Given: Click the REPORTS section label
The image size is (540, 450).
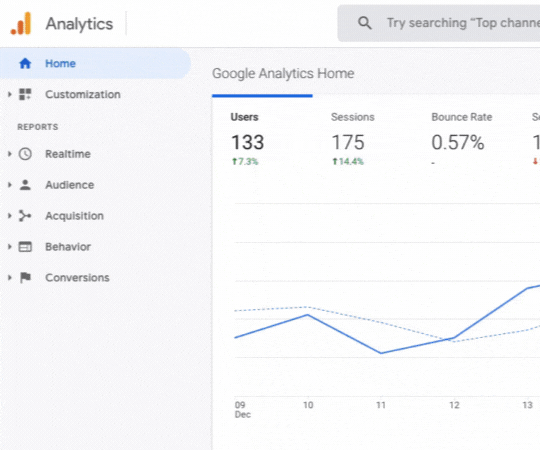Looking at the screenshot, I should tap(38, 127).
